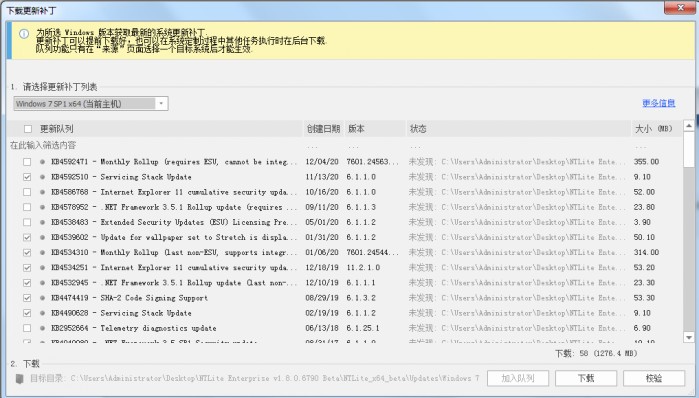
Task: Click the version cell 11.2.1.0
Action: point(363,268)
